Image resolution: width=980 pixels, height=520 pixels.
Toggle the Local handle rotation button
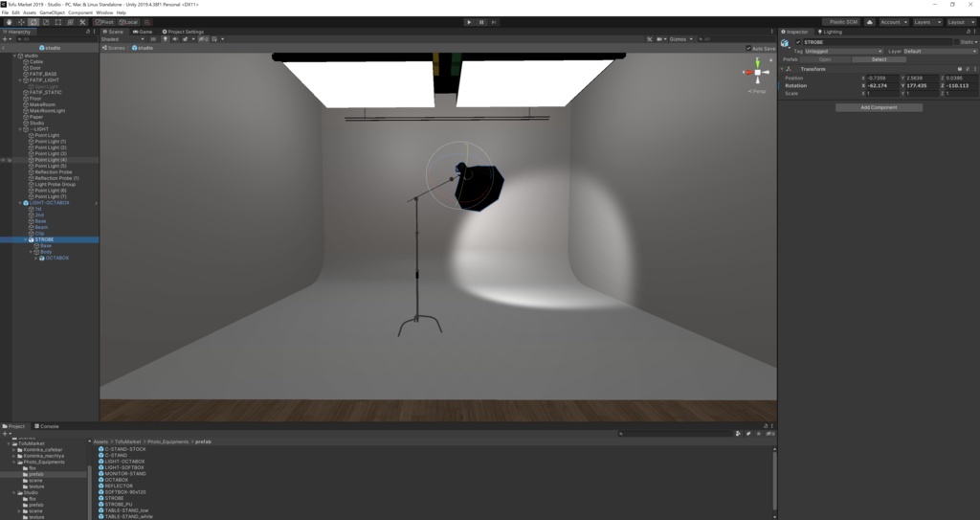tap(128, 22)
